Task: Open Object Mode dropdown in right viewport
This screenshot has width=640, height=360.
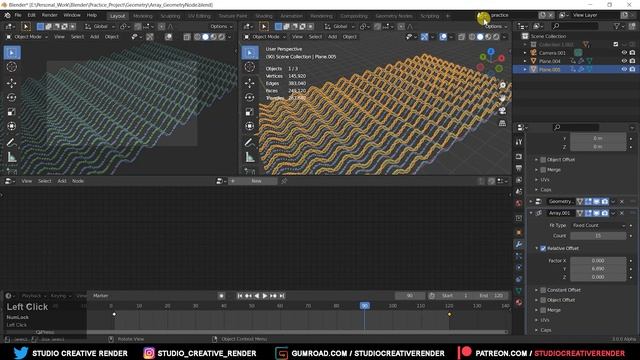Action: tap(265, 37)
